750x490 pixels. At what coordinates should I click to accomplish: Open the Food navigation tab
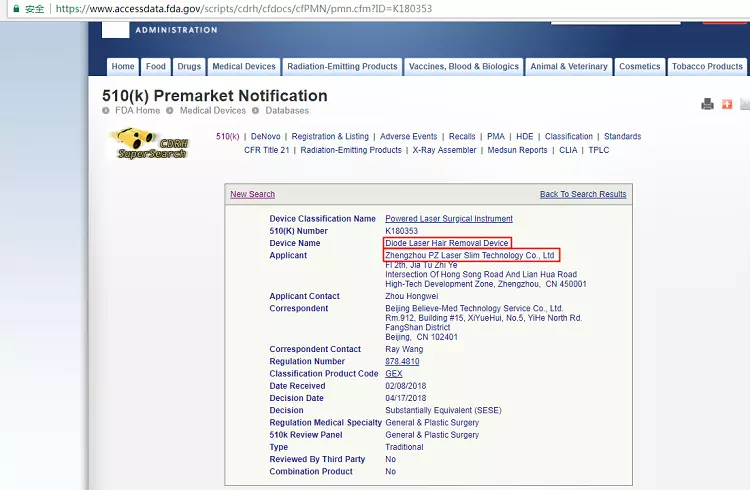155,67
